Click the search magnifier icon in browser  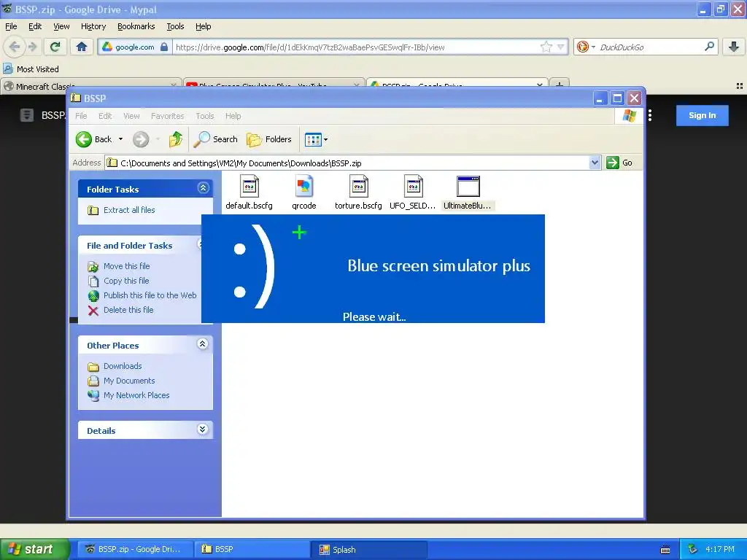[x=709, y=47]
